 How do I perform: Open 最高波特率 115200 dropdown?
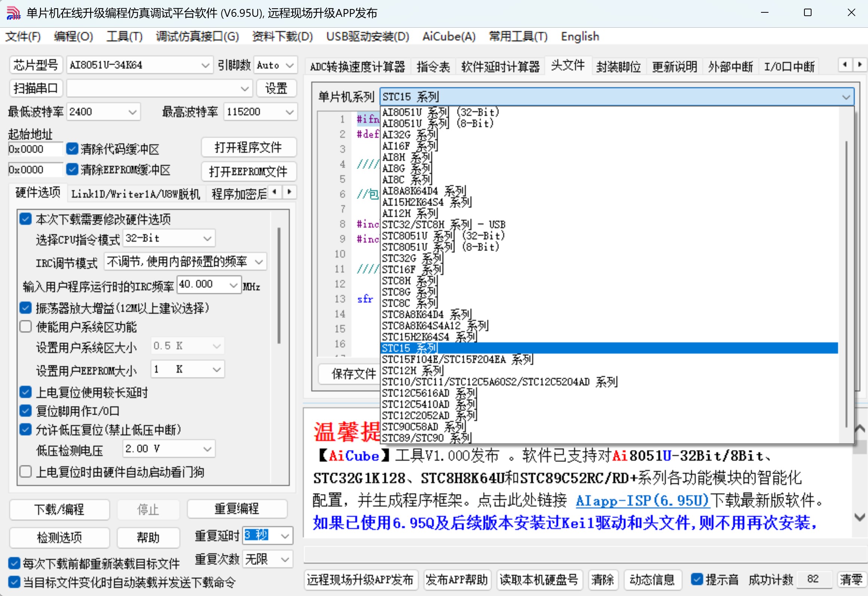pos(260,112)
